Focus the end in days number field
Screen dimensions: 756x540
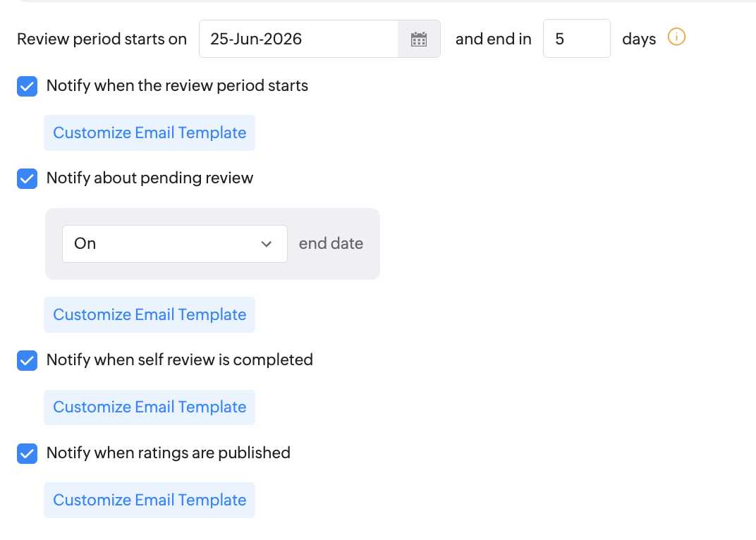[x=576, y=39]
